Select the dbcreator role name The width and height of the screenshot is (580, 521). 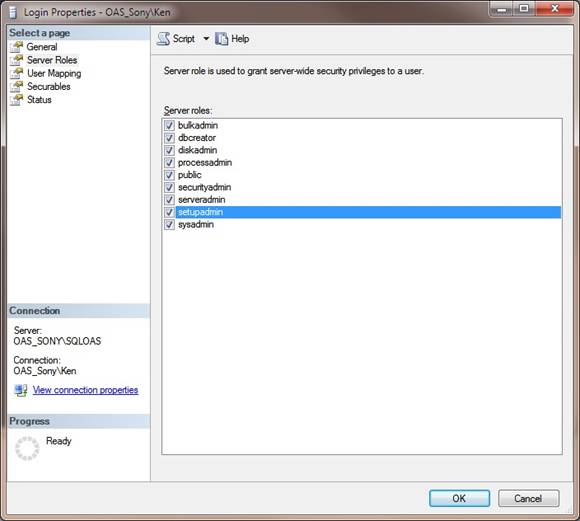tap(197, 138)
